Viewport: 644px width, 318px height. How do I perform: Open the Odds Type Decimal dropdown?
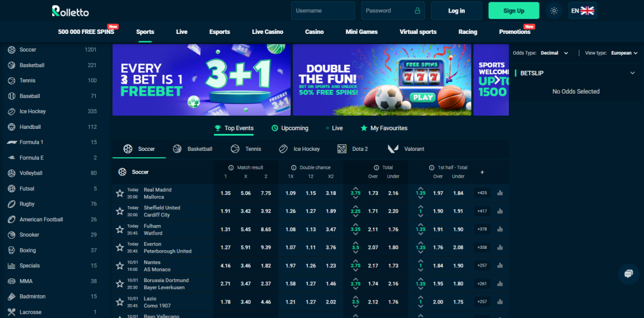(554, 53)
